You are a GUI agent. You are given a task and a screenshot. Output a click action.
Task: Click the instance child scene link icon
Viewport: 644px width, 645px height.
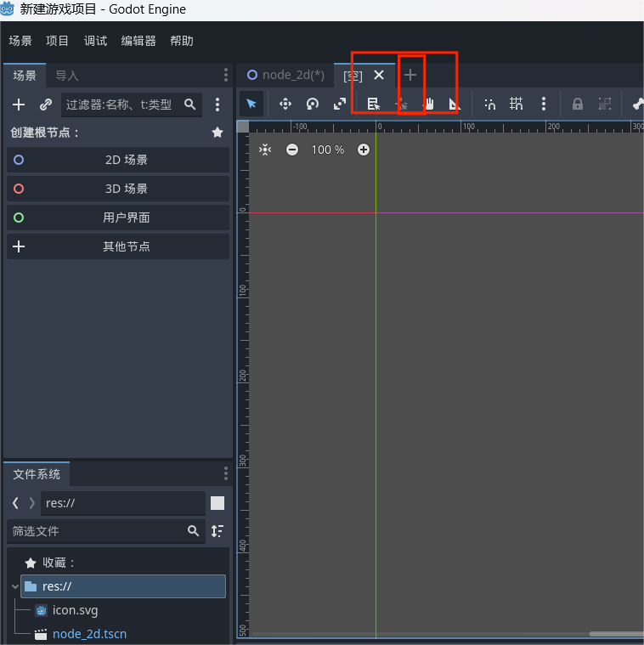click(46, 105)
